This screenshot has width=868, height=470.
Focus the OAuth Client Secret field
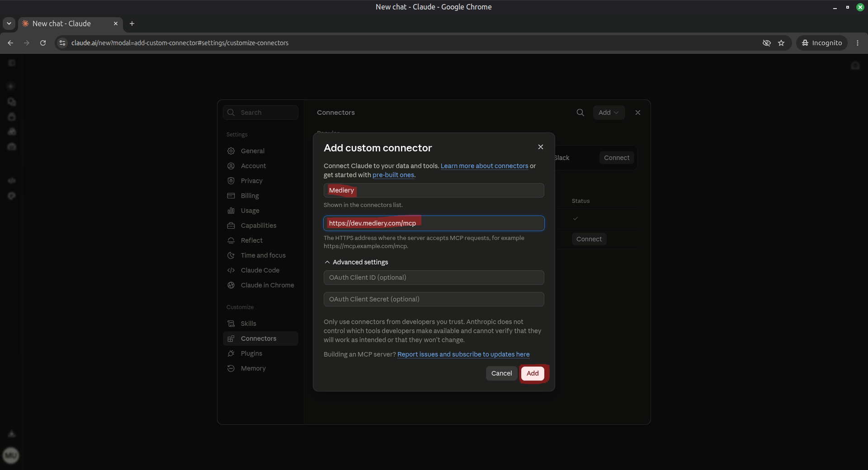point(434,299)
